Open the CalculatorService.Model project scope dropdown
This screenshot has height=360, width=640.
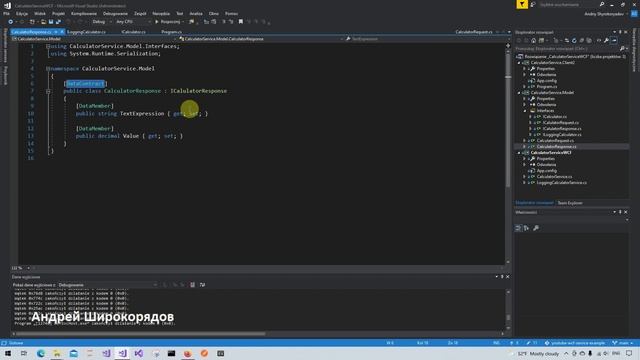(x=94, y=39)
